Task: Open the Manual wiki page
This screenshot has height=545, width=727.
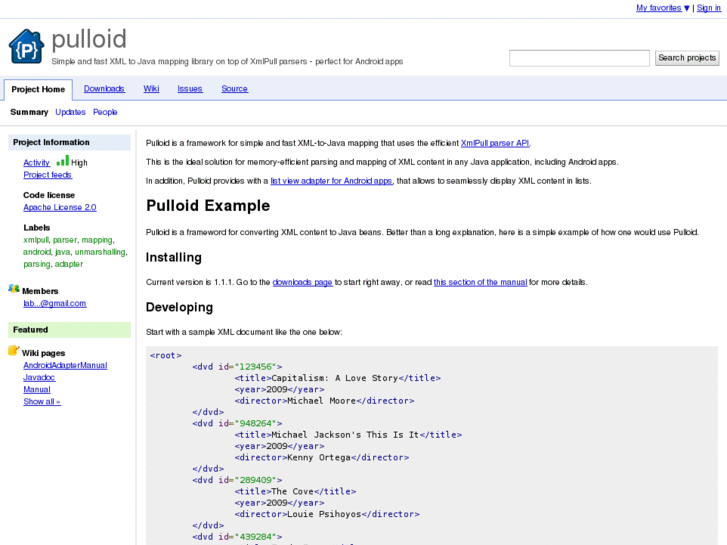Action: 37,390
